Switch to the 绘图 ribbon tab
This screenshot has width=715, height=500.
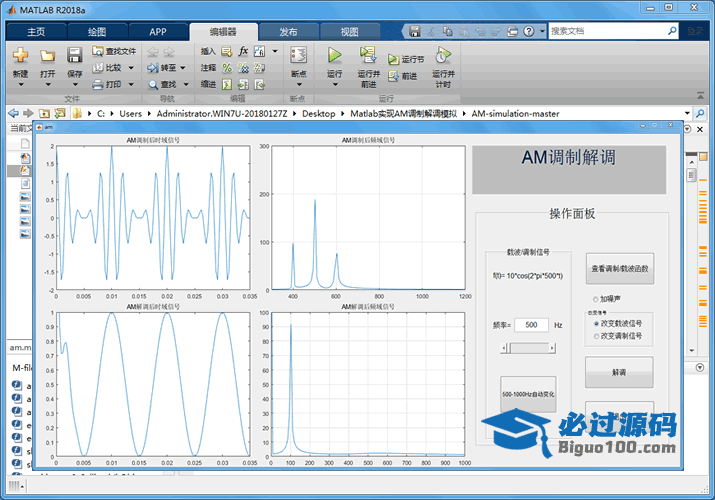click(99, 31)
